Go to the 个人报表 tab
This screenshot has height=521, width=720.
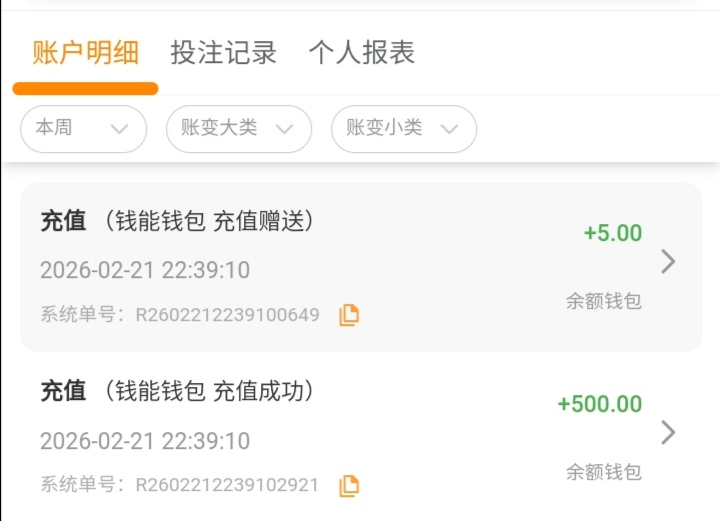[x=361, y=53]
